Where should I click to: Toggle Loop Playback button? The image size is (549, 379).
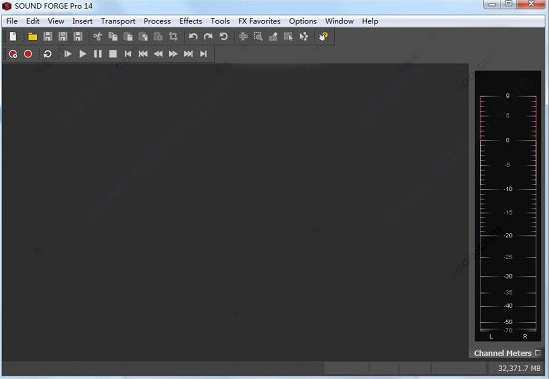pos(47,54)
